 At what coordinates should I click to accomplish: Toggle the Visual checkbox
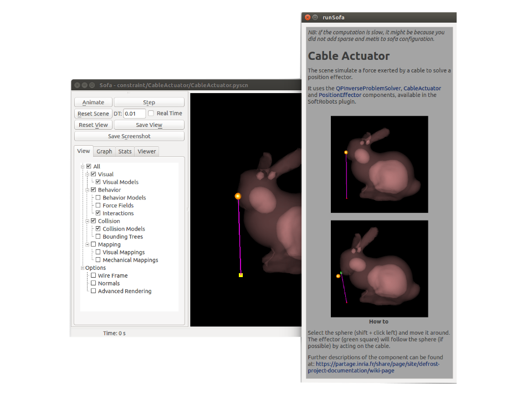coord(93,174)
